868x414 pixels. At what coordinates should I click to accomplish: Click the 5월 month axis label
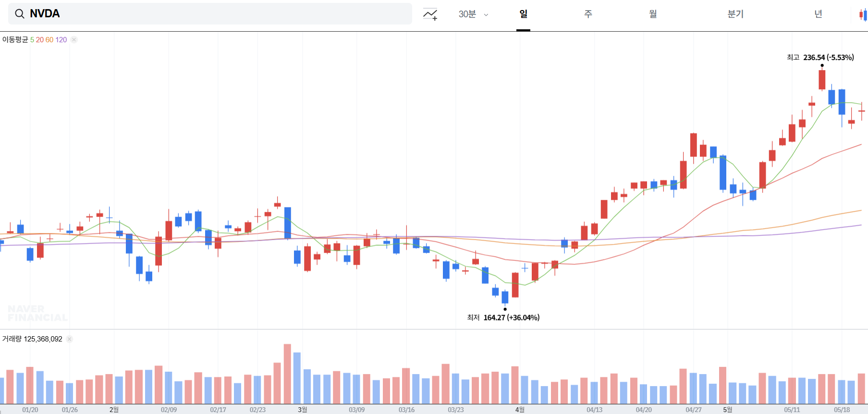click(728, 410)
